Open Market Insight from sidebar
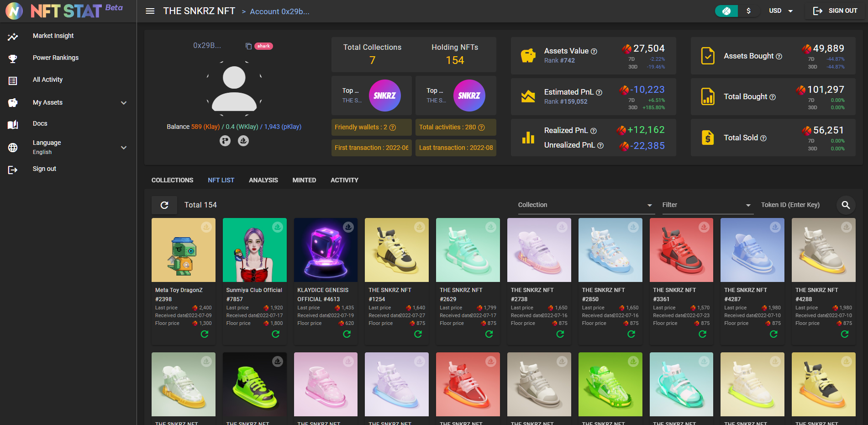Image resolution: width=868 pixels, height=425 pixels. (53, 36)
